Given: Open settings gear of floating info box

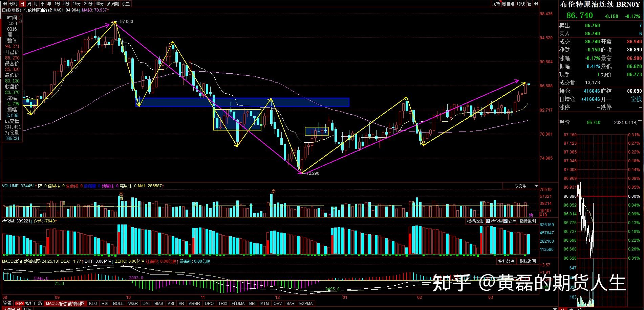Looking at the screenshot, I should pyautogui.click(x=20, y=20).
